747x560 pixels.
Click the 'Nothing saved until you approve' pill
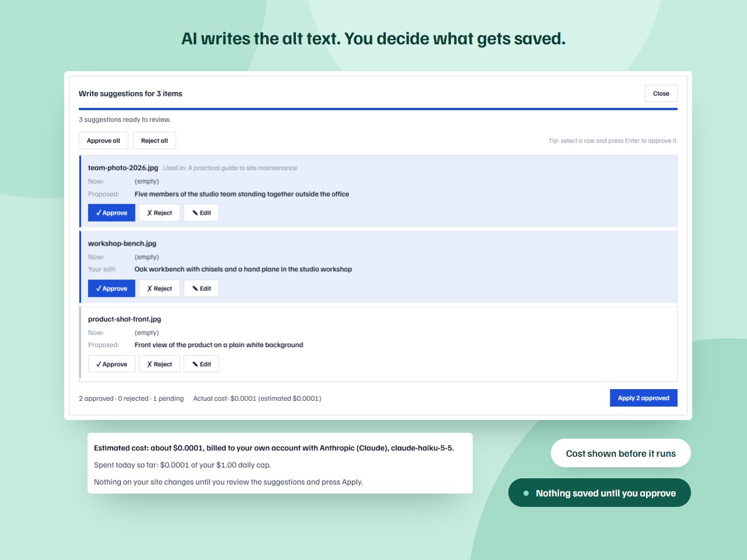tap(599, 493)
